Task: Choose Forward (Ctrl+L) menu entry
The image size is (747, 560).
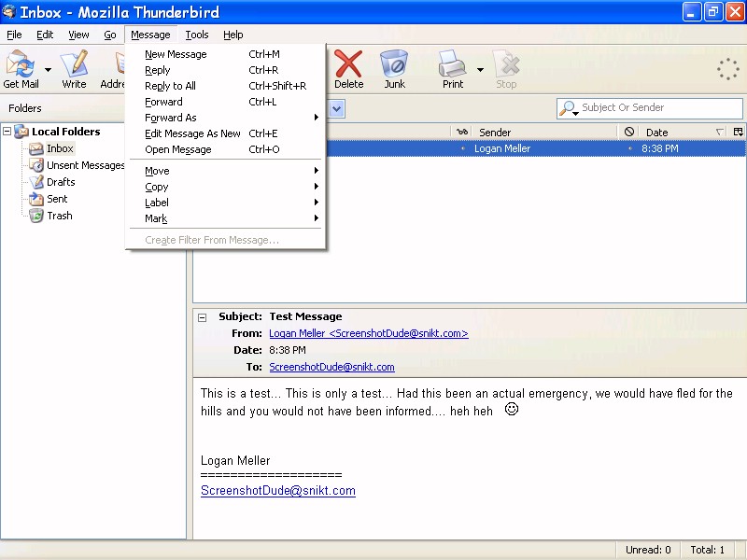Action: click(x=226, y=102)
